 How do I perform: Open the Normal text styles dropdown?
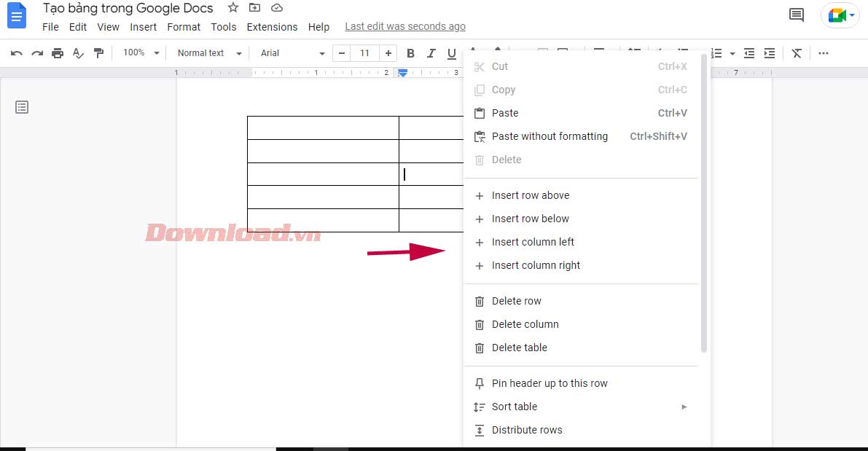208,52
